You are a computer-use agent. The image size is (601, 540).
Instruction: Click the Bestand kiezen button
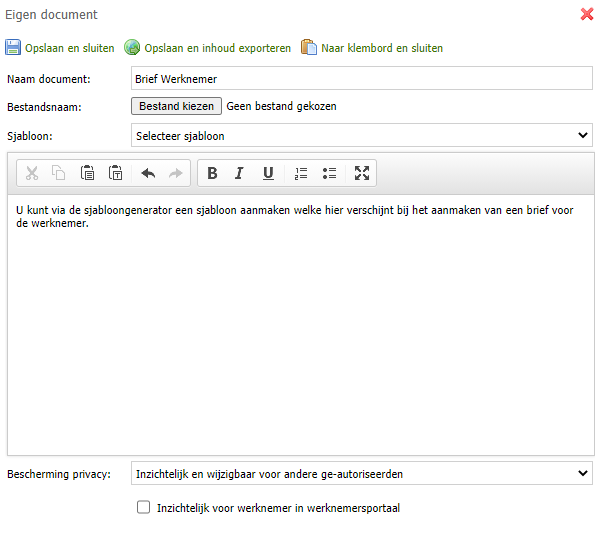pyautogui.click(x=176, y=106)
